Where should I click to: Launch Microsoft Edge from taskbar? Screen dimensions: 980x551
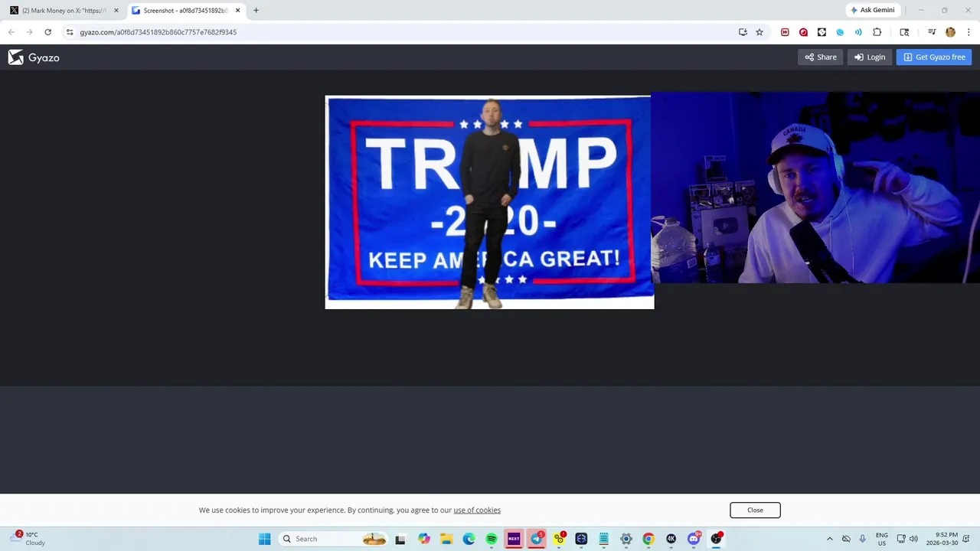point(469,539)
